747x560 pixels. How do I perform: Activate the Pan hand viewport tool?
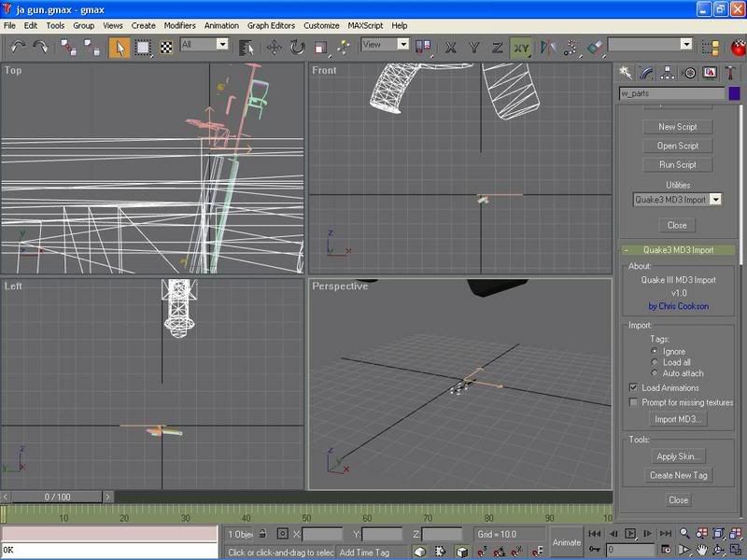pyautogui.click(x=701, y=550)
